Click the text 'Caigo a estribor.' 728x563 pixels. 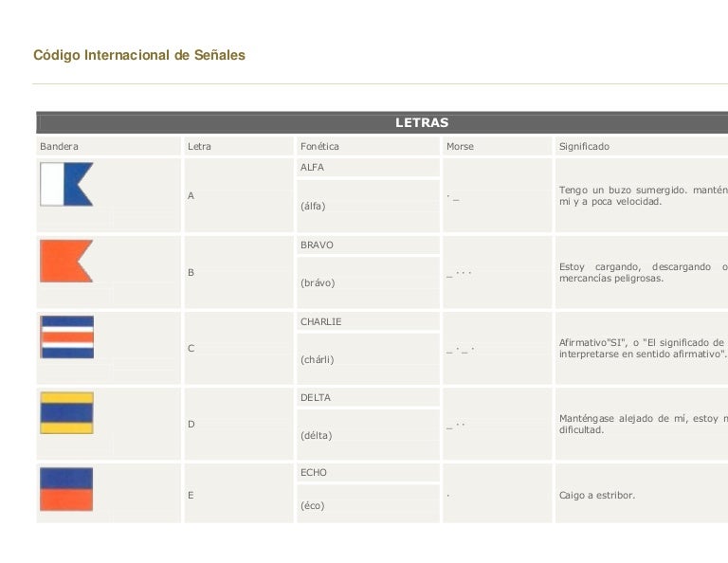597,495
